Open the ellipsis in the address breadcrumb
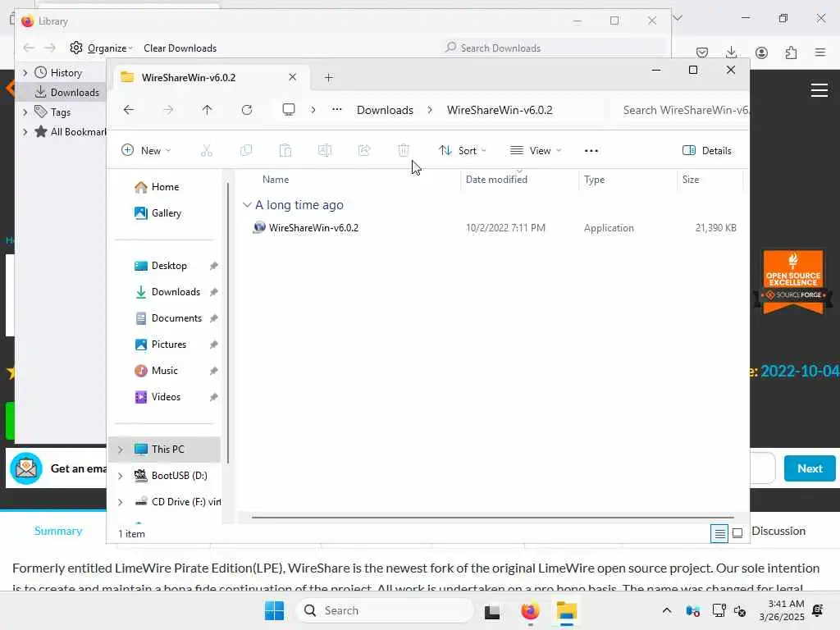Viewport: 840px width, 630px height. (x=336, y=109)
